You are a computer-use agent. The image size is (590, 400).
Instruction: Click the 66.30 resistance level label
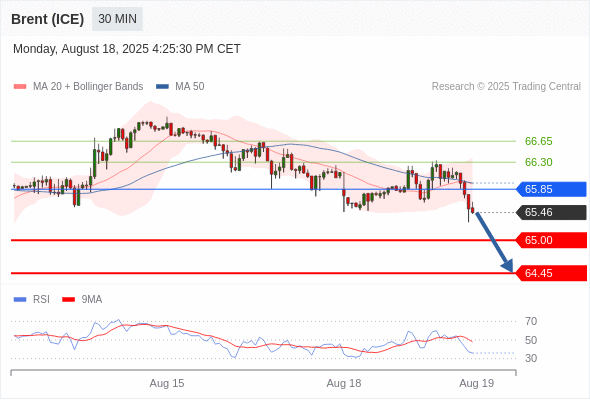538,162
